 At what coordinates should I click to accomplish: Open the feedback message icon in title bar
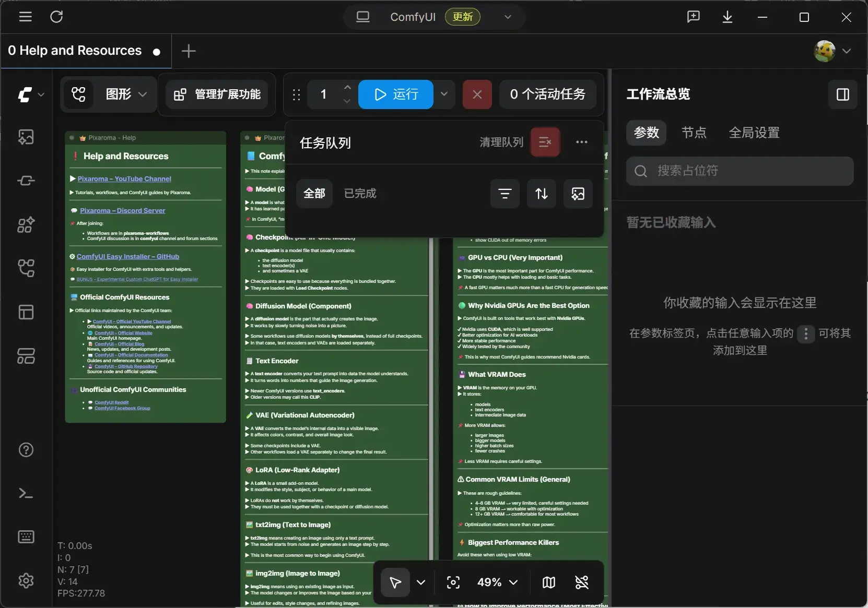(x=694, y=17)
